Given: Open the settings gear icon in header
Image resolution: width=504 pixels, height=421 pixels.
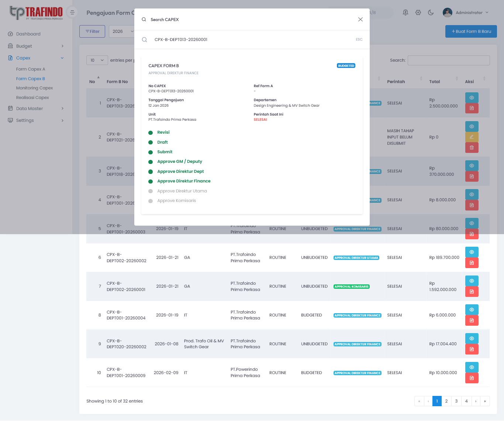Looking at the screenshot, I should click(418, 13).
